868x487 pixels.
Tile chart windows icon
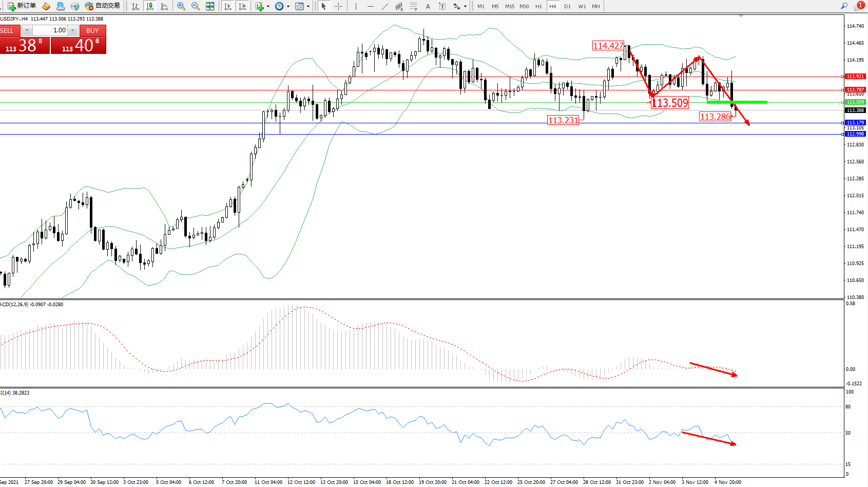tap(210, 6)
